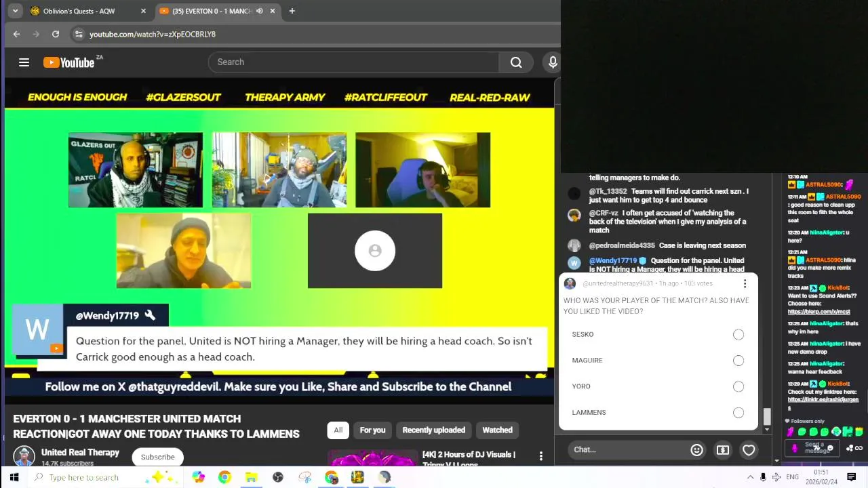Open a new browser tab
This screenshot has width=868, height=488.
(292, 11)
